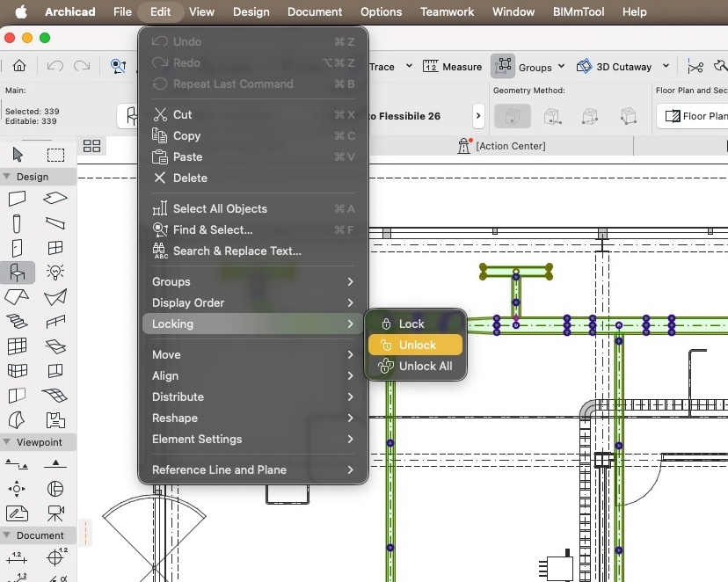Select the Marquee tool
The width and height of the screenshot is (728, 582).
(55, 155)
